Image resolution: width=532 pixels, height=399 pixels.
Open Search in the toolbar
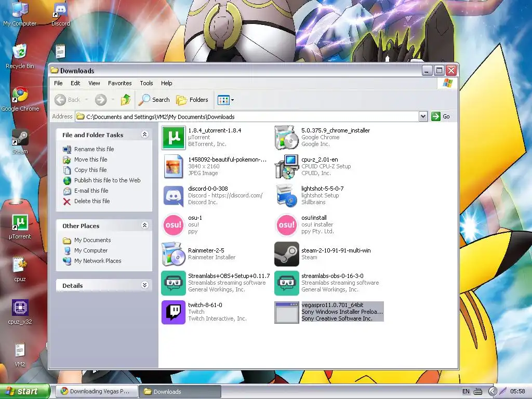tap(154, 100)
